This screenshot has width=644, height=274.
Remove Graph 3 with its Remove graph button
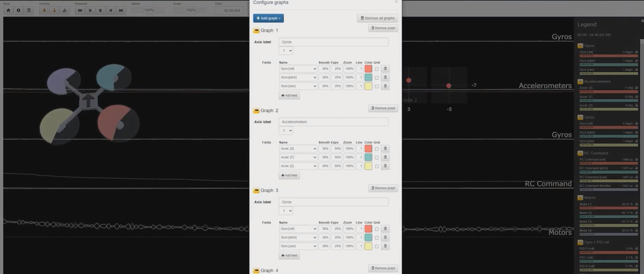tap(383, 188)
